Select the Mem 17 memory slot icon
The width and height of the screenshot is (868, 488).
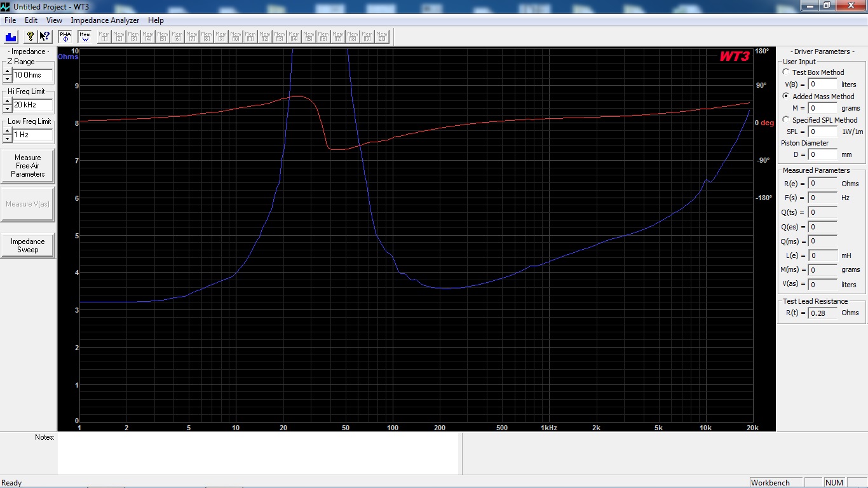click(338, 37)
